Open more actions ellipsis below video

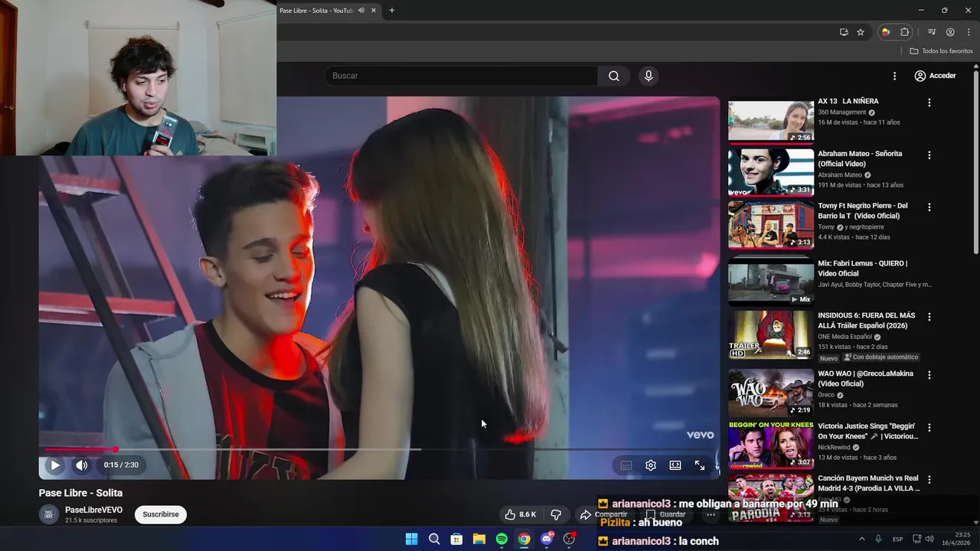pos(710,514)
